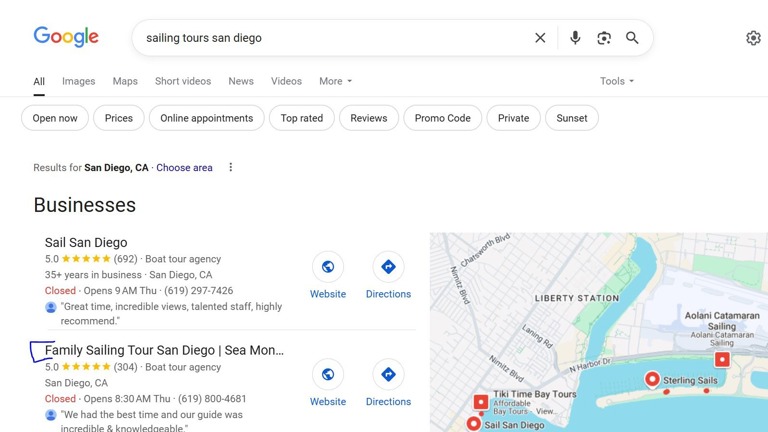
Task: Open quick settings gear icon
Action: [753, 38]
